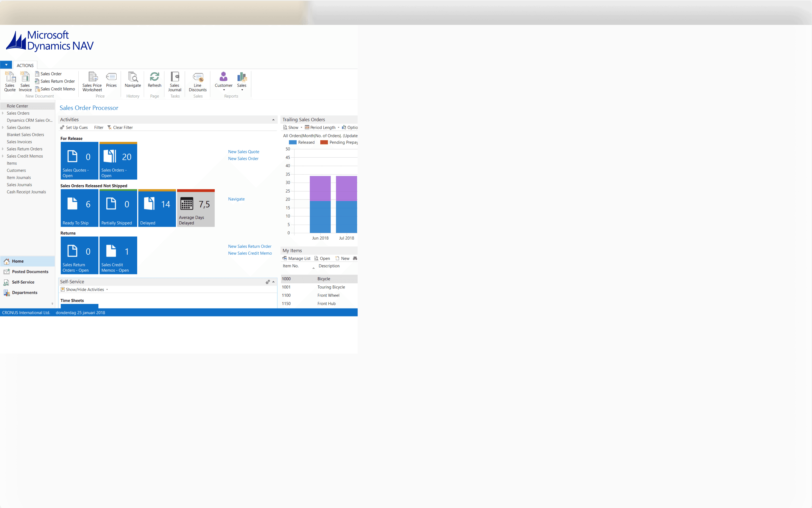
Task: Open Dynamics CRM Sales Orders list
Action: pos(30,120)
